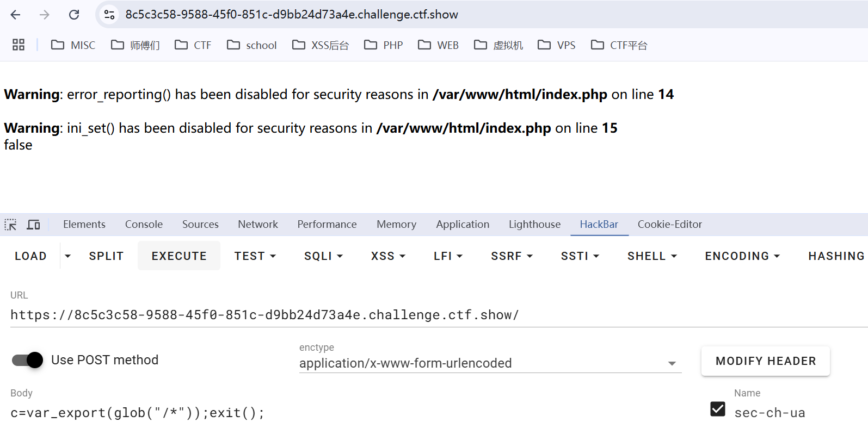Open the apps grid in bookmarks bar
868x422 pixels.
(19, 45)
